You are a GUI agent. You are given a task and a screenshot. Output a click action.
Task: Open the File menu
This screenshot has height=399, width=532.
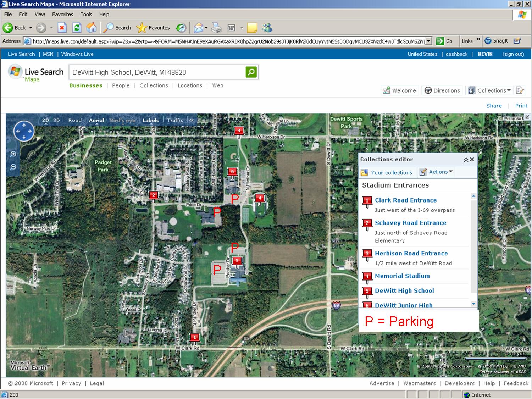8,14
